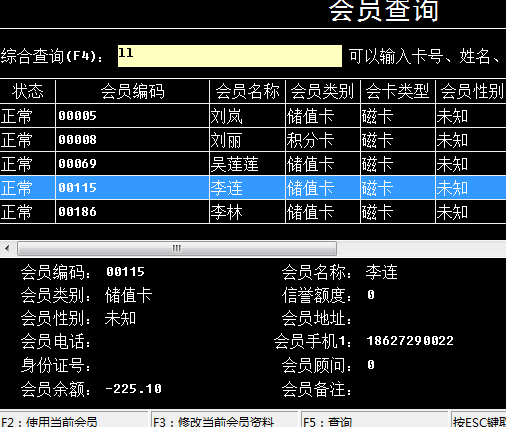Click the 综合查询 search input field
This screenshot has width=506, height=427.
click(230, 56)
